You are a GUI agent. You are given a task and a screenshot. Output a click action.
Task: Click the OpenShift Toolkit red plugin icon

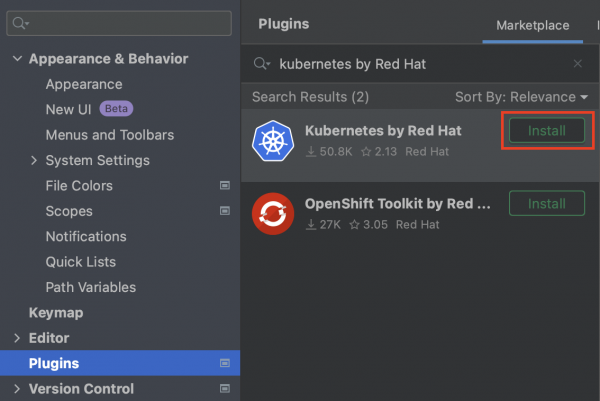point(272,213)
